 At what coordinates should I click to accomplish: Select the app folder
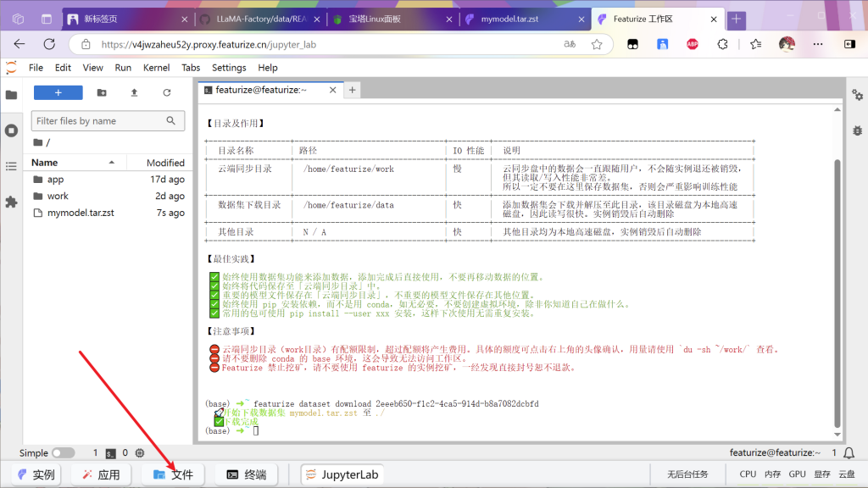click(x=108, y=180)
